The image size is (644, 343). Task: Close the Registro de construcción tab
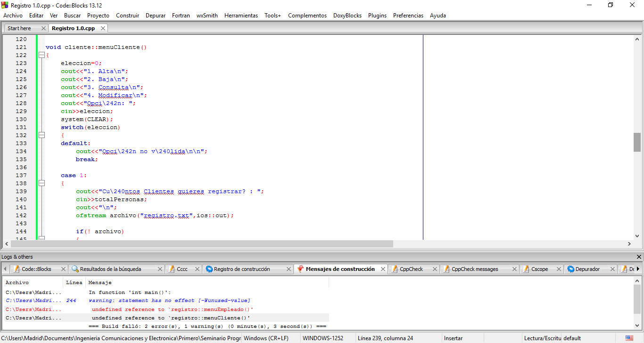coord(289,269)
